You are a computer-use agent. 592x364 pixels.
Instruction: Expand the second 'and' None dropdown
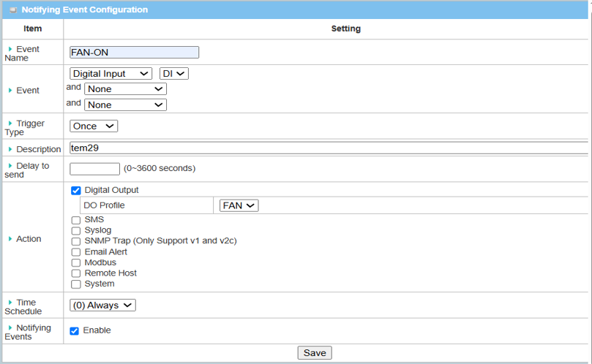coord(125,105)
